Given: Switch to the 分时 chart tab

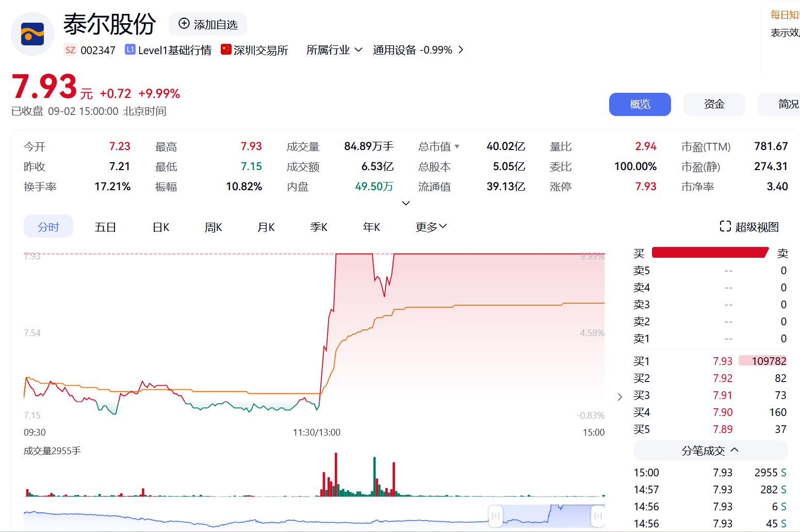Looking at the screenshot, I should click(48, 227).
